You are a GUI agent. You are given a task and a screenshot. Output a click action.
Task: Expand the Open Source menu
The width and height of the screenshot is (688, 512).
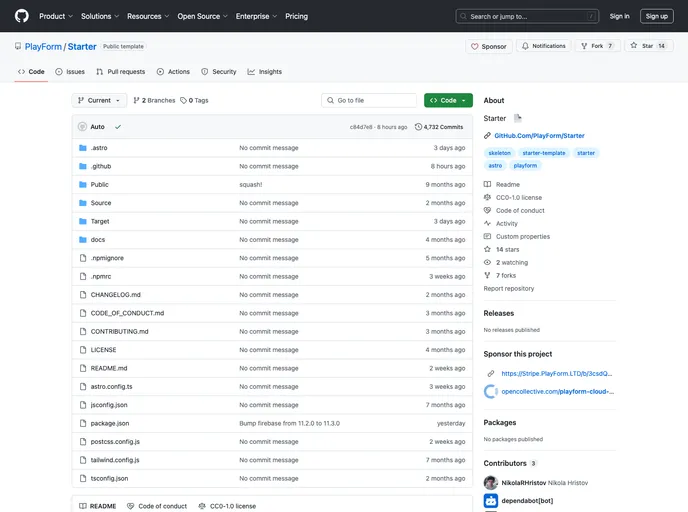(202, 16)
